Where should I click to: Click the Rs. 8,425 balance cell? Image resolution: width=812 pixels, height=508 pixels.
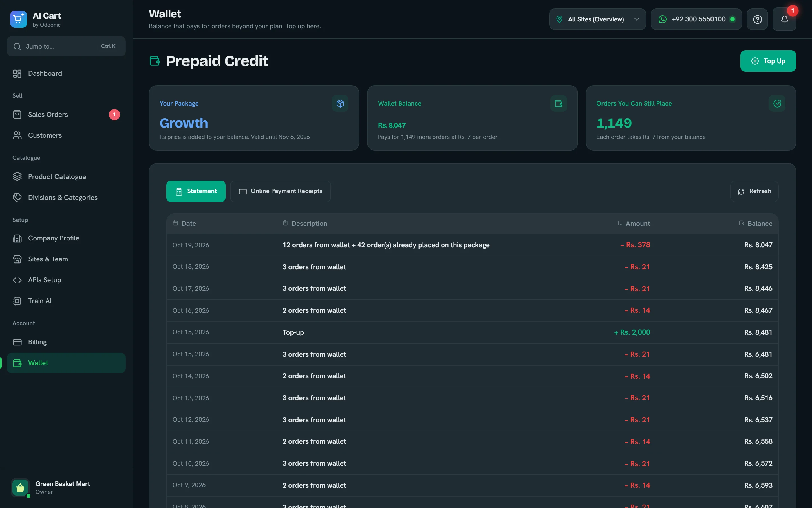point(758,267)
